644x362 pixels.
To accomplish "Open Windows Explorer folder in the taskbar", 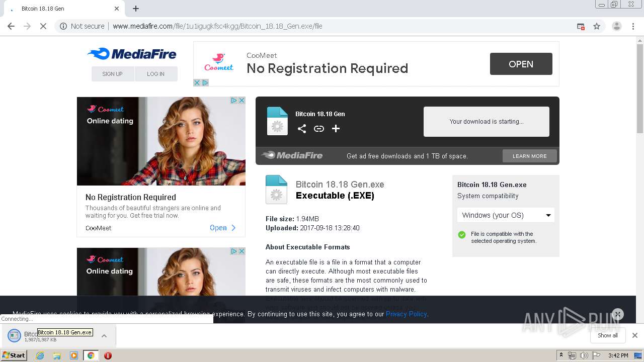I will tap(57, 355).
